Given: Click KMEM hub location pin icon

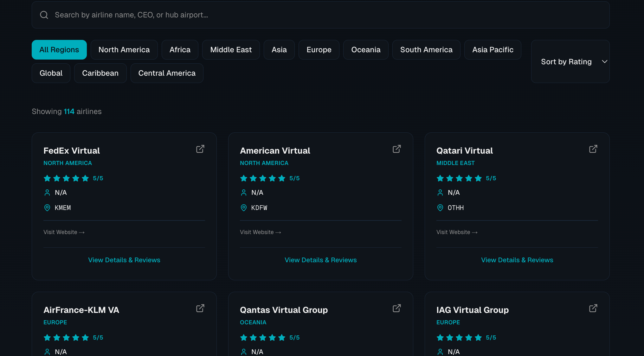Looking at the screenshot, I should pyautogui.click(x=47, y=208).
